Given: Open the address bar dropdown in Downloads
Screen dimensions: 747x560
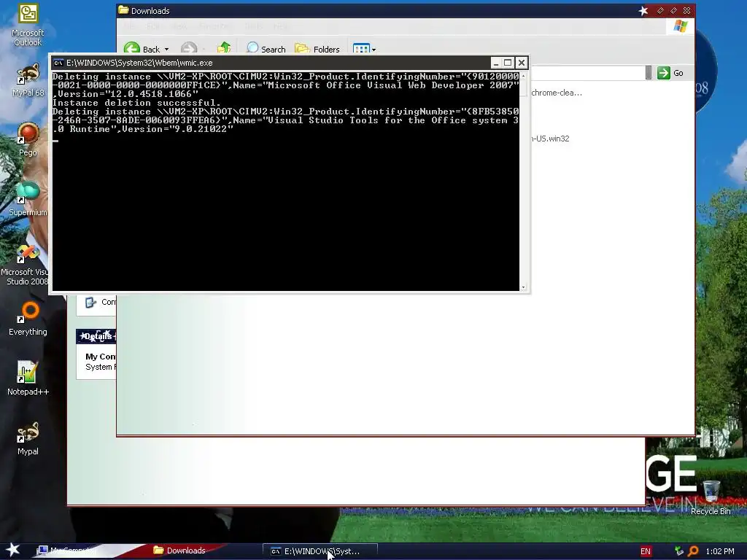Looking at the screenshot, I should 649,73.
